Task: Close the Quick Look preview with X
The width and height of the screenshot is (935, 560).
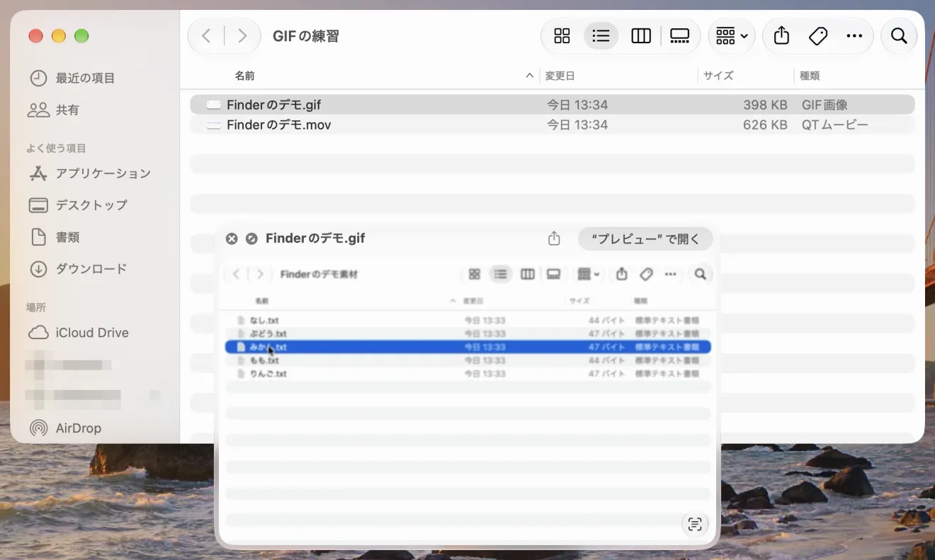Action: point(232,239)
